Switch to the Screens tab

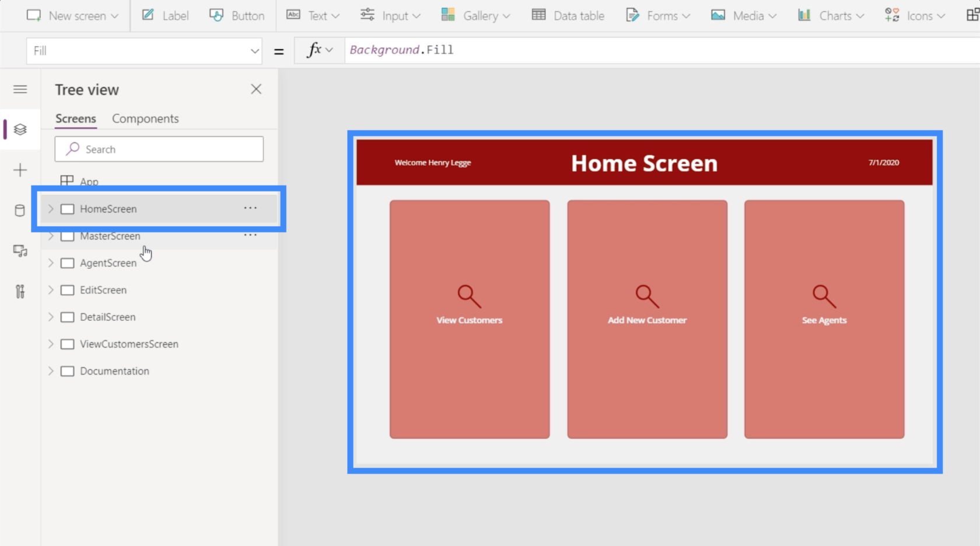pos(76,118)
